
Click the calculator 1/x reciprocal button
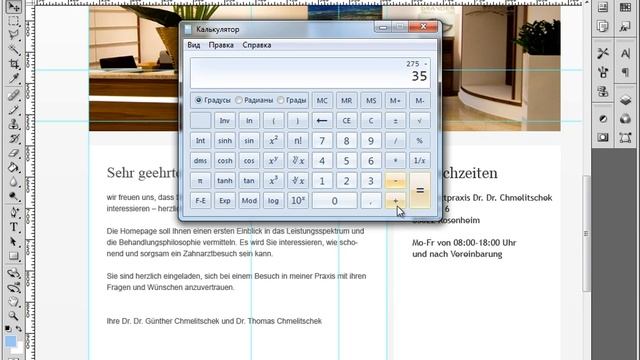click(x=420, y=160)
